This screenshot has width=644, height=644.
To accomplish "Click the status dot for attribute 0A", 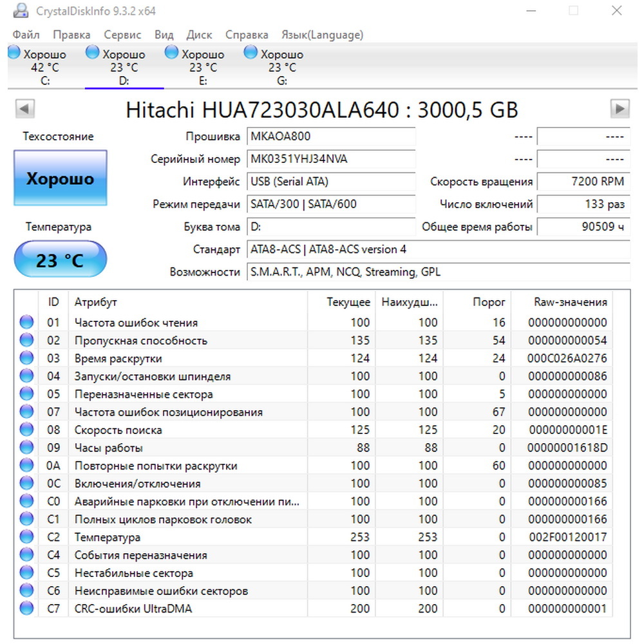I will [x=26, y=465].
